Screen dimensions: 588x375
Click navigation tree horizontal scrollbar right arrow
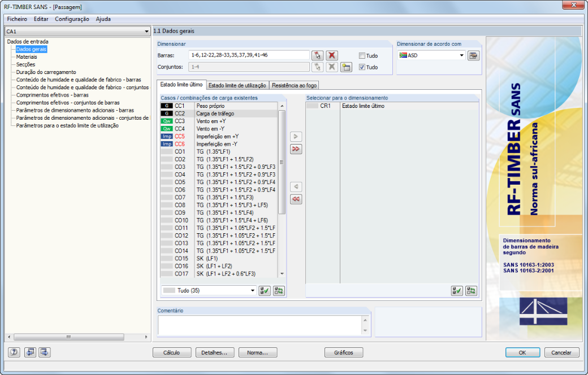click(x=146, y=337)
